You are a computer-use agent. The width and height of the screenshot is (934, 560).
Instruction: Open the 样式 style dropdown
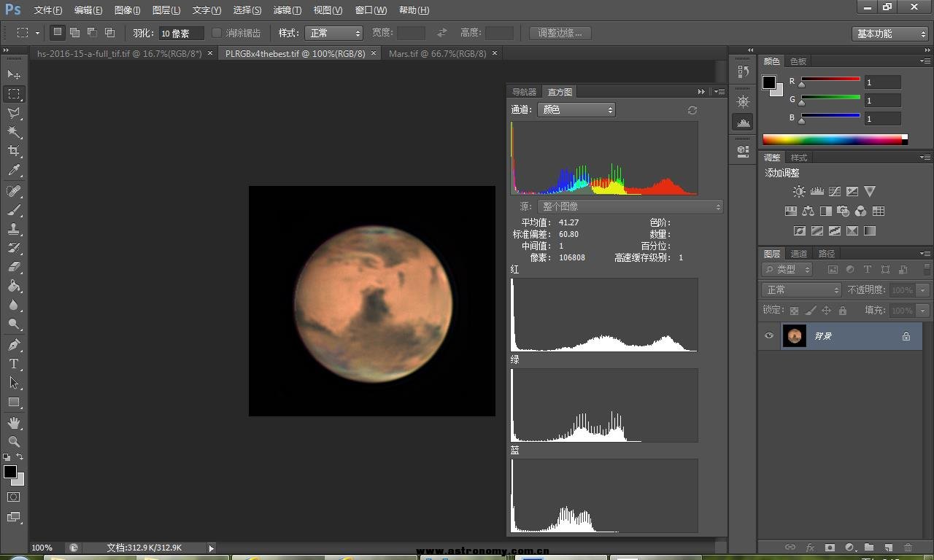tap(334, 34)
